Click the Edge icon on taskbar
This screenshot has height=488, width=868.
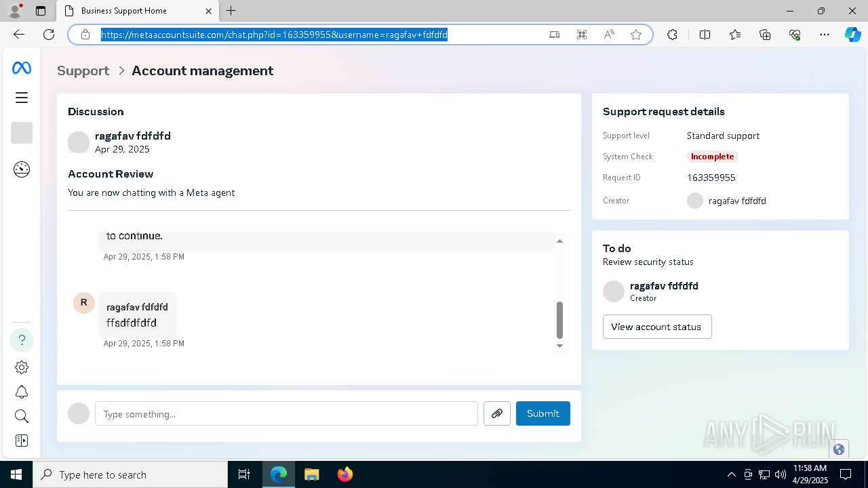point(279,474)
